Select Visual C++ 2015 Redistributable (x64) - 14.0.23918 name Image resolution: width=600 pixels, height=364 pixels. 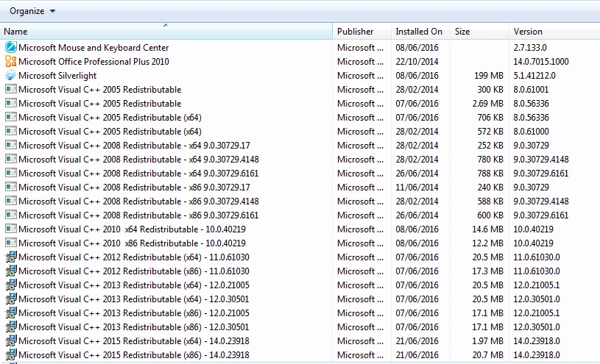[134, 340]
